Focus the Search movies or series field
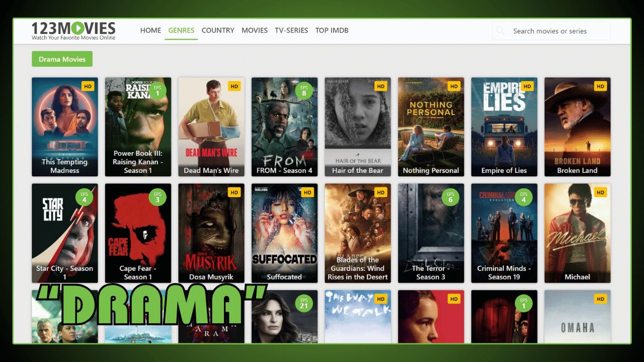Image resolution: width=644 pixels, height=362 pixels. coord(551,31)
